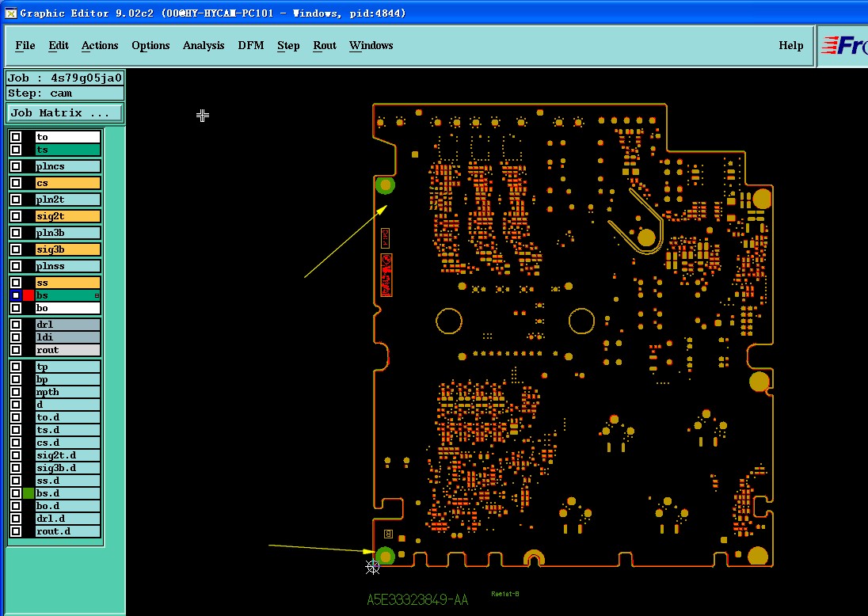Screen dimensions: 868x616
Task: Open the Actions menu
Action: pyautogui.click(x=100, y=45)
